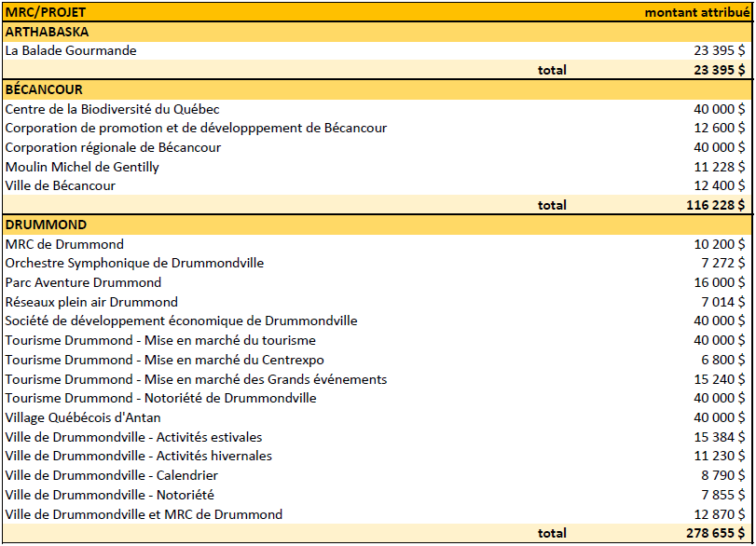Select the amount 15 240 $
The width and height of the screenshot is (756, 546).
(720, 380)
